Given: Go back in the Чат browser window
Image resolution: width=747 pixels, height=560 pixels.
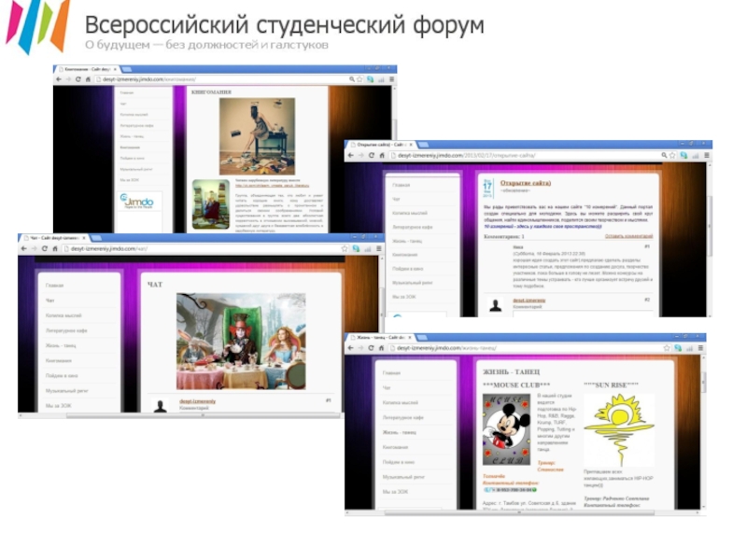Looking at the screenshot, I should pyautogui.click(x=24, y=248).
